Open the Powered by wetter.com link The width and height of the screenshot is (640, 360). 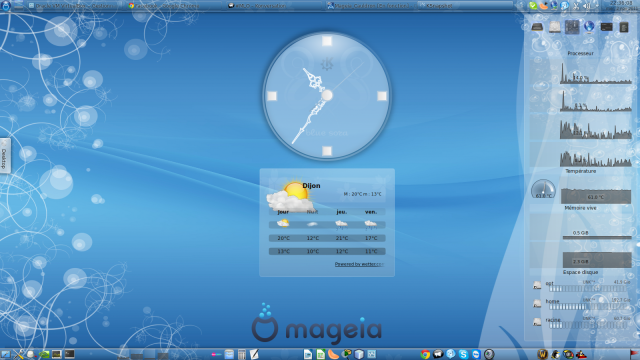tap(359, 264)
